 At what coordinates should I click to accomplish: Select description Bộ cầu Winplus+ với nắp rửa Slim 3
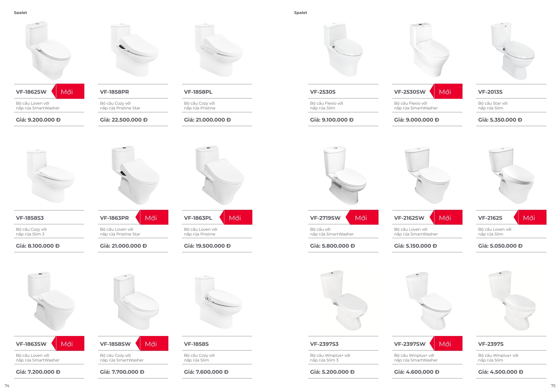(x=330, y=358)
